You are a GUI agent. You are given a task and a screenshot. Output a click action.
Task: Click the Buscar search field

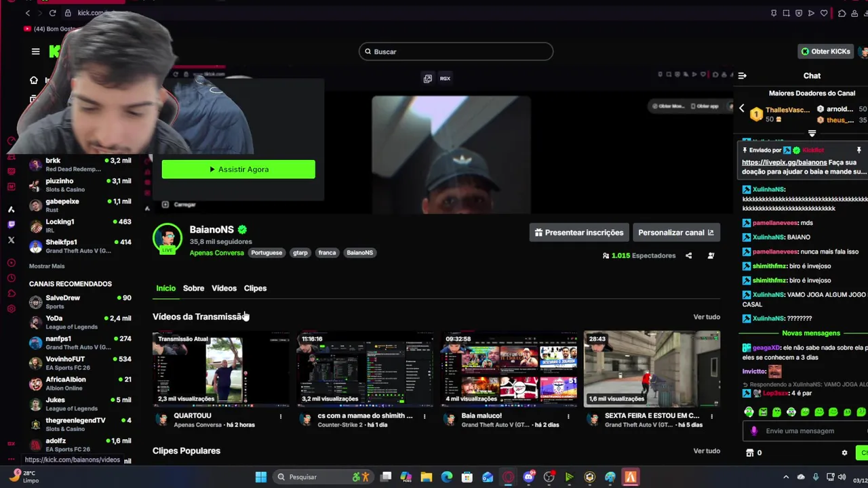click(x=456, y=52)
